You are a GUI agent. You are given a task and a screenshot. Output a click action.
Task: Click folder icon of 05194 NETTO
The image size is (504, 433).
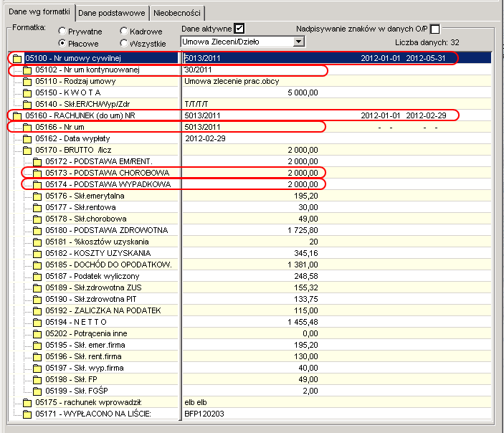(x=37, y=322)
